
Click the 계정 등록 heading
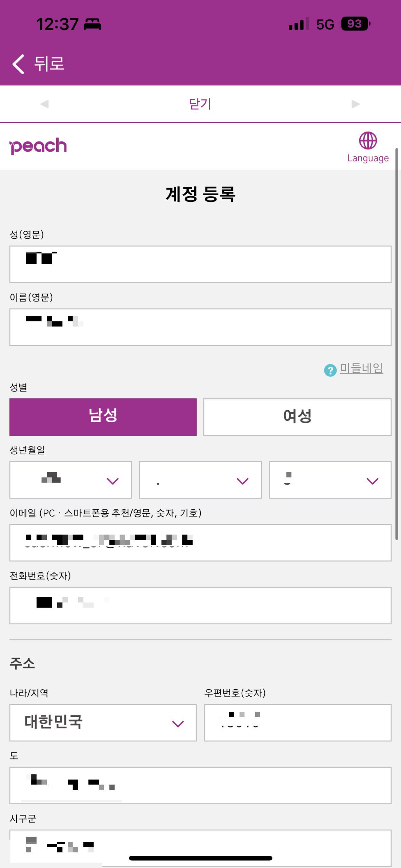point(200,193)
